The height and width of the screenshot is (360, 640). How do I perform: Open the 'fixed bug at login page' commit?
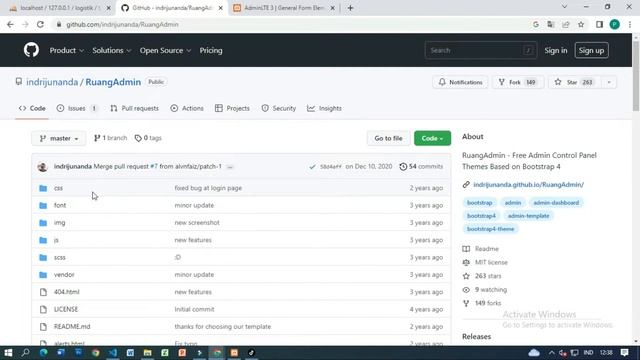tap(208, 188)
